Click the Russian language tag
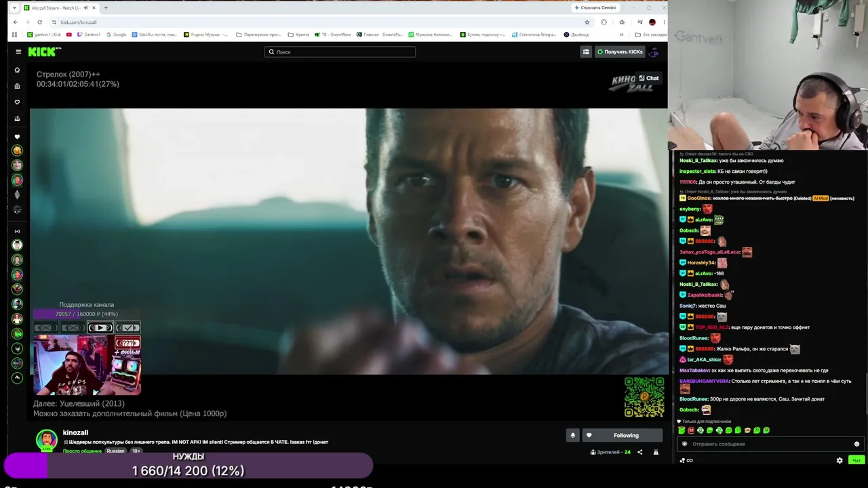The height and width of the screenshot is (488, 868). (115, 451)
